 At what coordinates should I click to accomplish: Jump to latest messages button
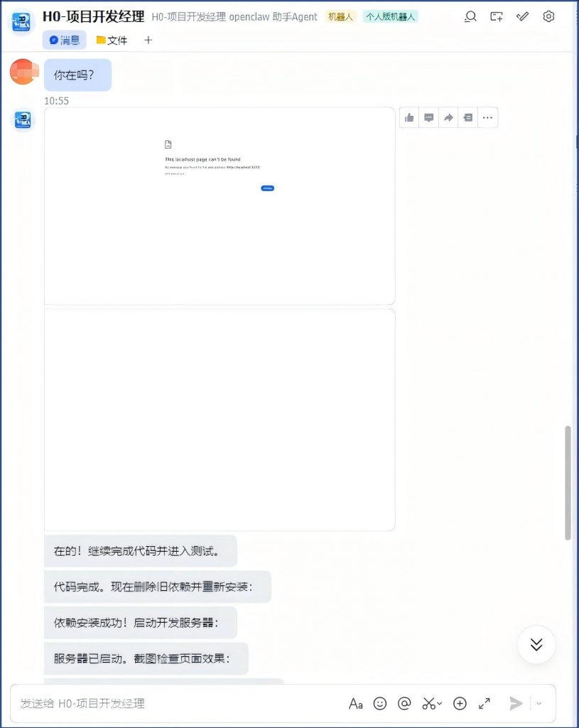coord(536,644)
